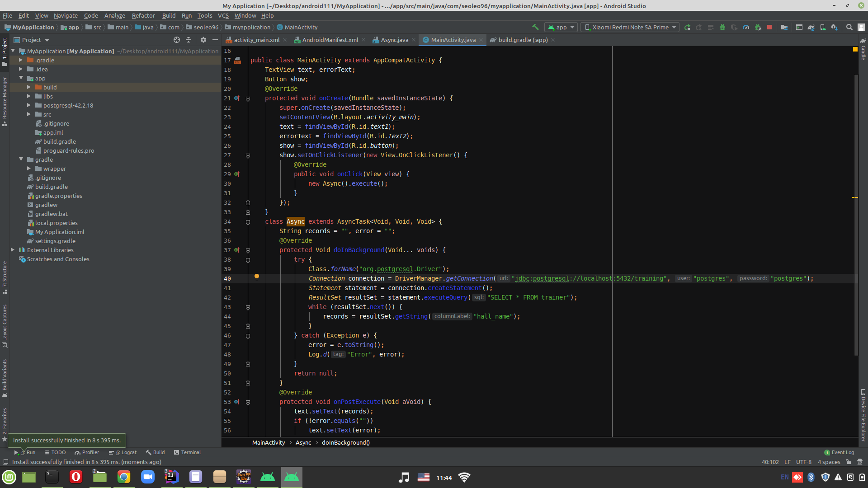Open the Analyze menu
868x488 pixels.
coord(115,15)
